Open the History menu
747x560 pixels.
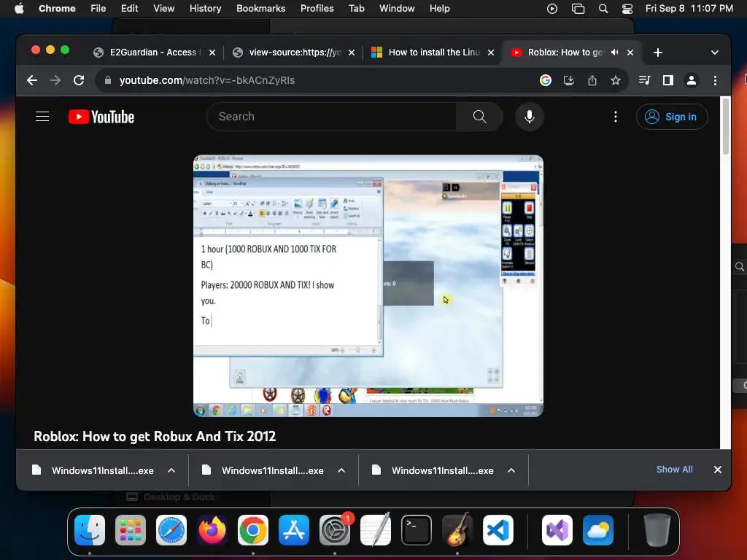coord(205,9)
